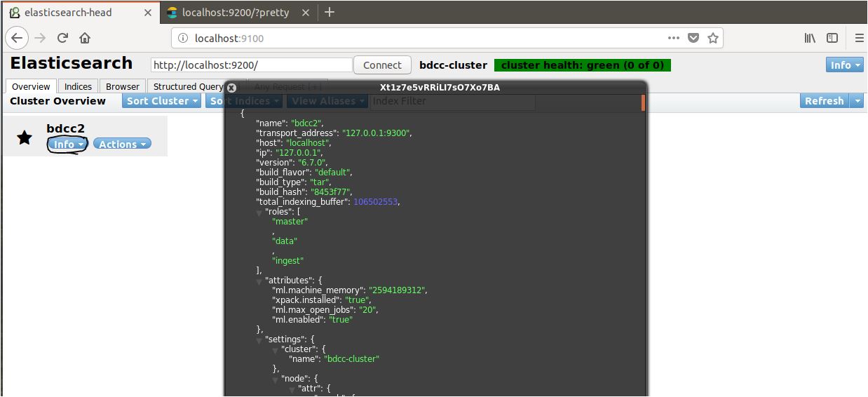Viewport: 868px width, 397px height.
Task: Open the Sort Cluster dropdown
Action: tap(163, 101)
